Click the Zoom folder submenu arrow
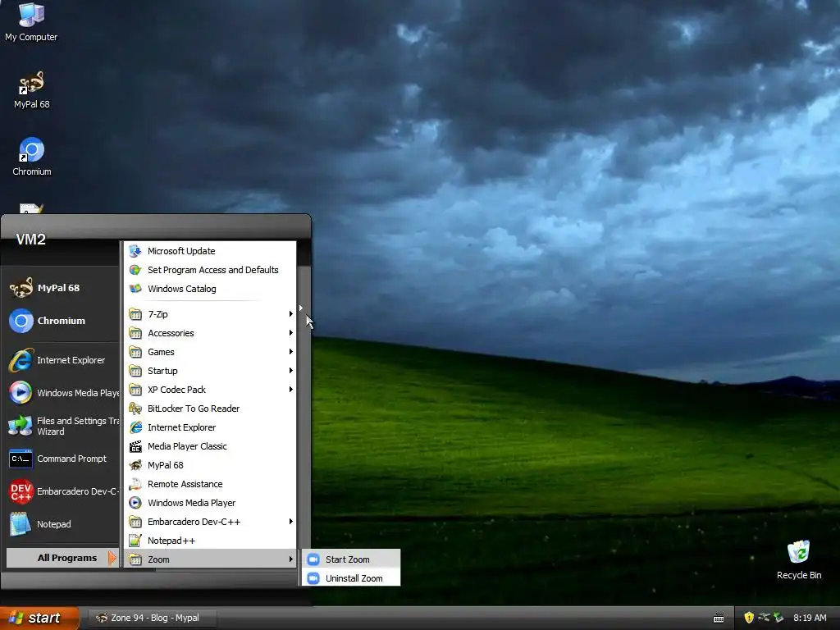This screenshot has width=840, height=630. point(291,559)
